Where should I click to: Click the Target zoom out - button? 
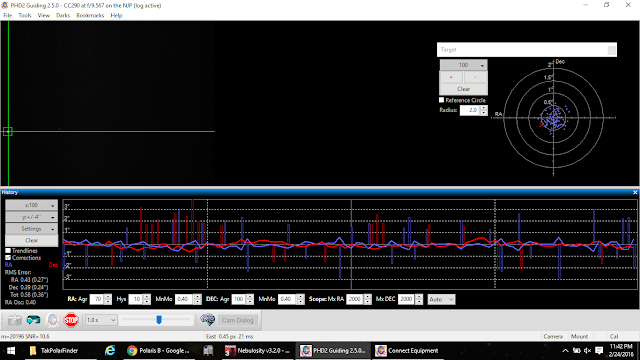[476, 77]
